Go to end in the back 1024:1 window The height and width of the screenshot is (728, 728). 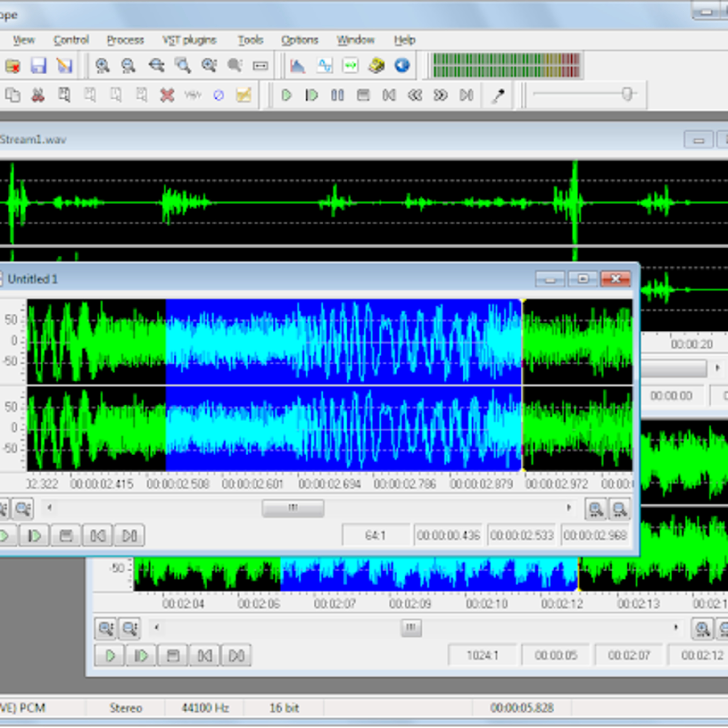[x=236, y=656]
